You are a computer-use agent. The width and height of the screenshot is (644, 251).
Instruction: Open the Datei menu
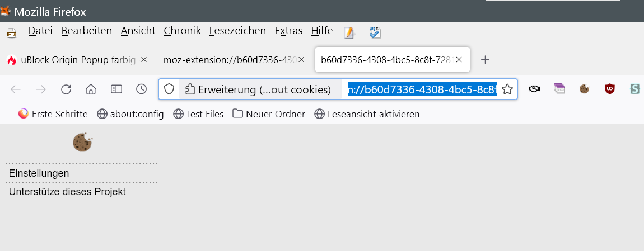click(40, 31)
